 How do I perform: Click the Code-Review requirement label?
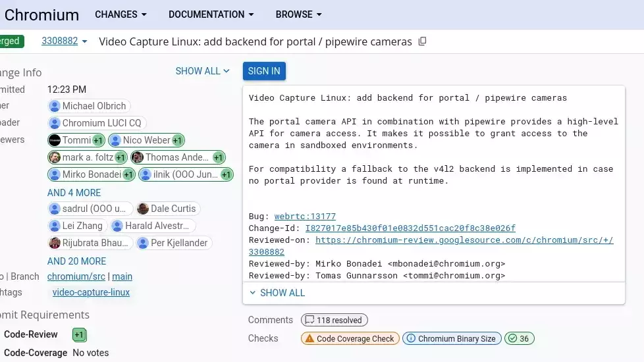point(31,334)
